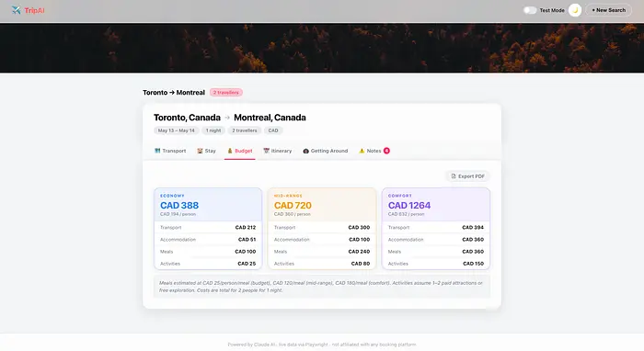
Task: Click the CAD currency chip
Action: (x=273, y=130)
